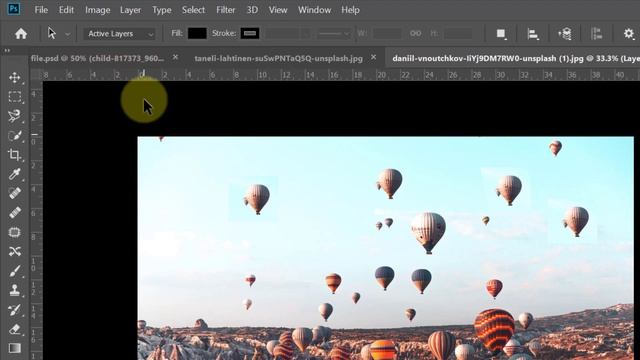640x360 pixels.
Task: Click the H height input field
Action: 458,33
